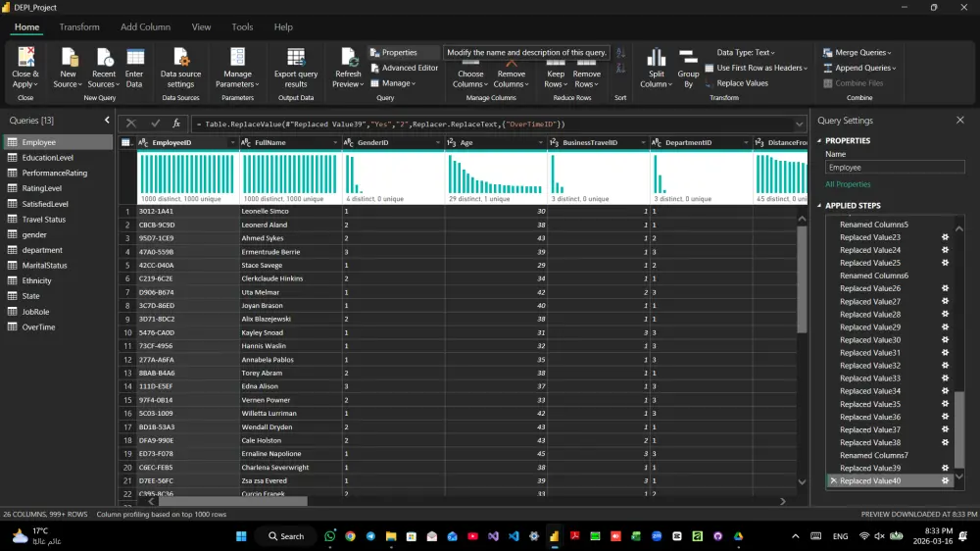Image resolution: width=980 pixels, height=551 pixels.
Task: Click the Remove Columns tool
Action: click(x=512, y=74)
